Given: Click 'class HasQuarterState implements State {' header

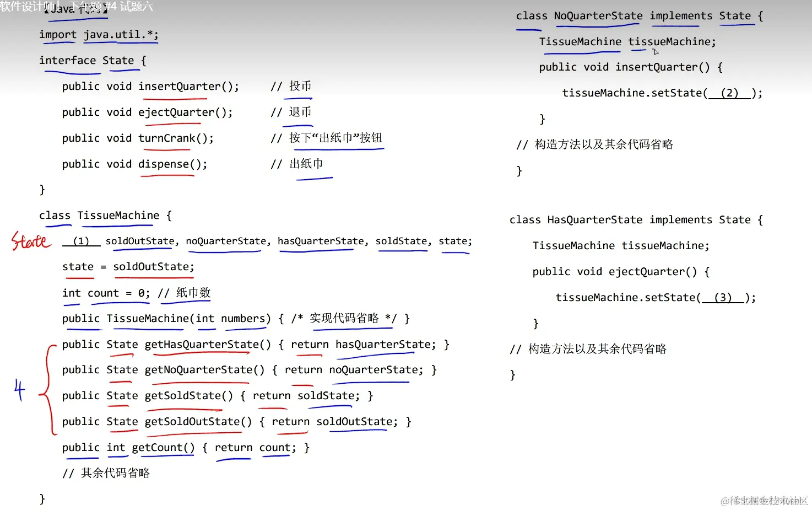Looking at the screenshot, I should pyautogui.click(x=636, y=220).
